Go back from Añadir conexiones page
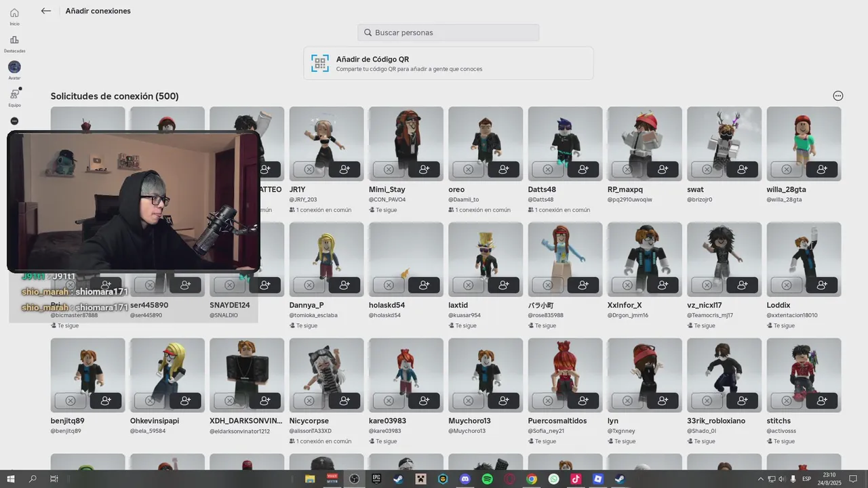 (46, 11)
